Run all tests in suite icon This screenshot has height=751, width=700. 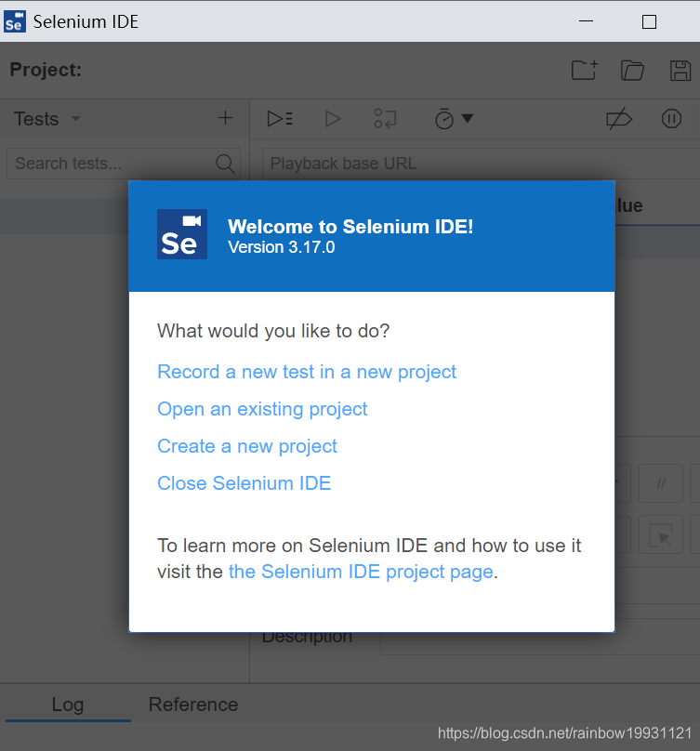[280, 118]
